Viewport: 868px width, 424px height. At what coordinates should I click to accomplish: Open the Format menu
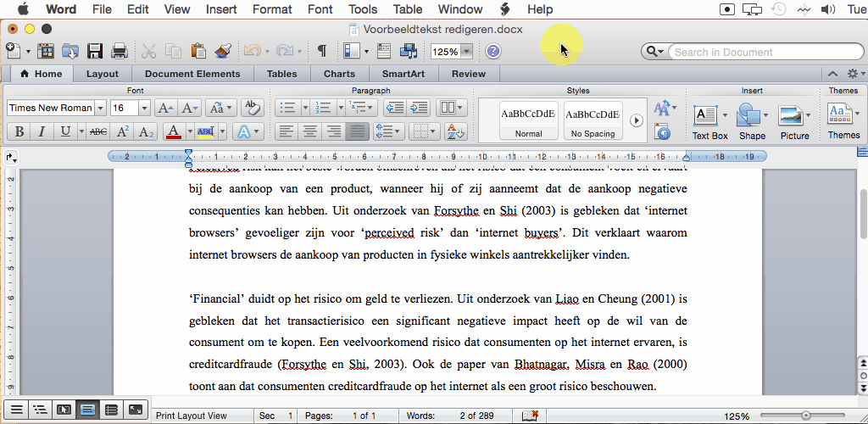[272, 9]
